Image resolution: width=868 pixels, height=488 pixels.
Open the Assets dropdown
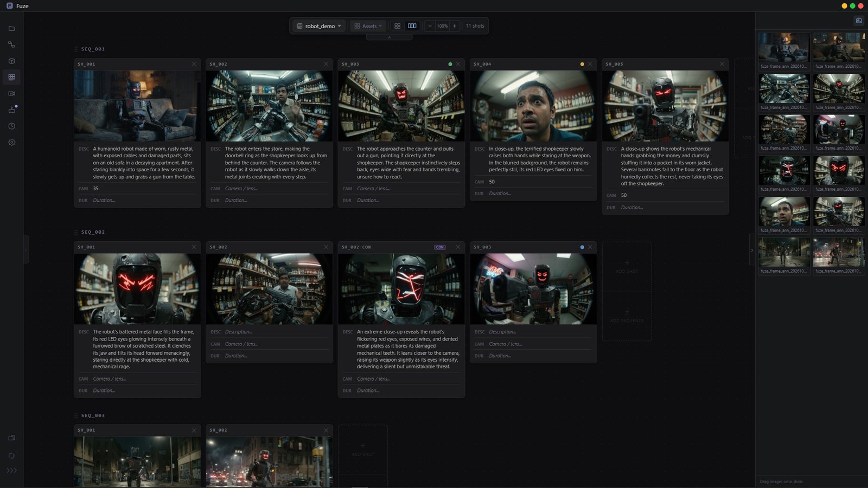[x=368, y=26]
